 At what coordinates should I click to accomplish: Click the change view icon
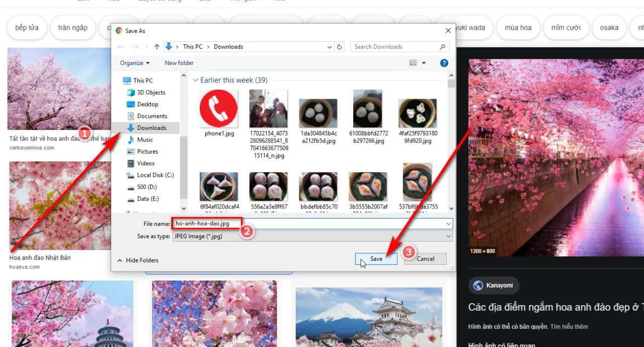click(x=413, y=63)
